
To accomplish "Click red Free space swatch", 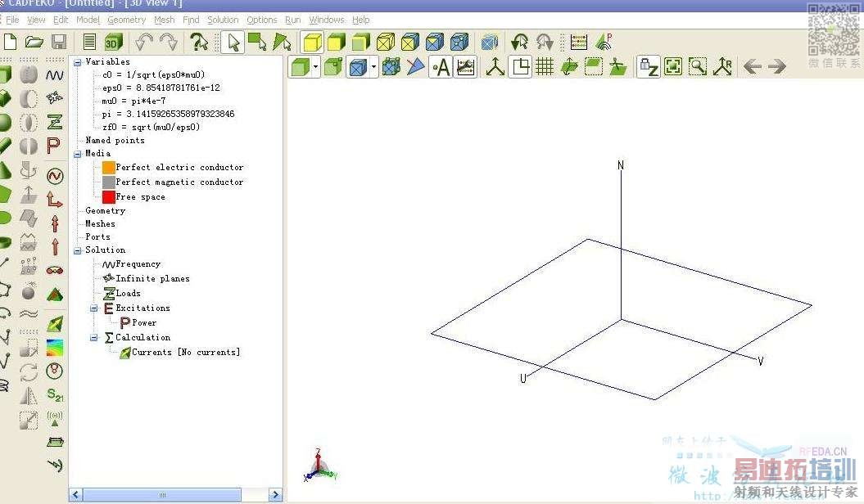I will 109,197.
